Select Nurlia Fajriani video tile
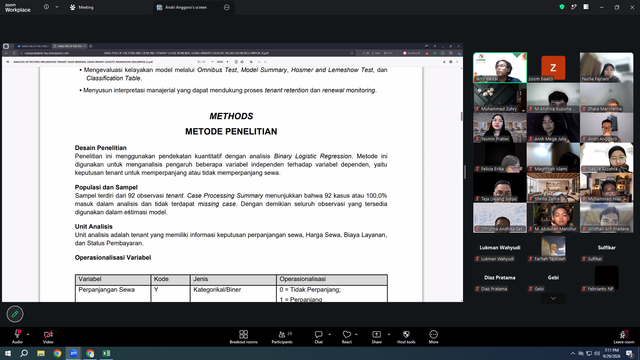The height and width of the screenshot is (360, 640). (x=607, y=67)
